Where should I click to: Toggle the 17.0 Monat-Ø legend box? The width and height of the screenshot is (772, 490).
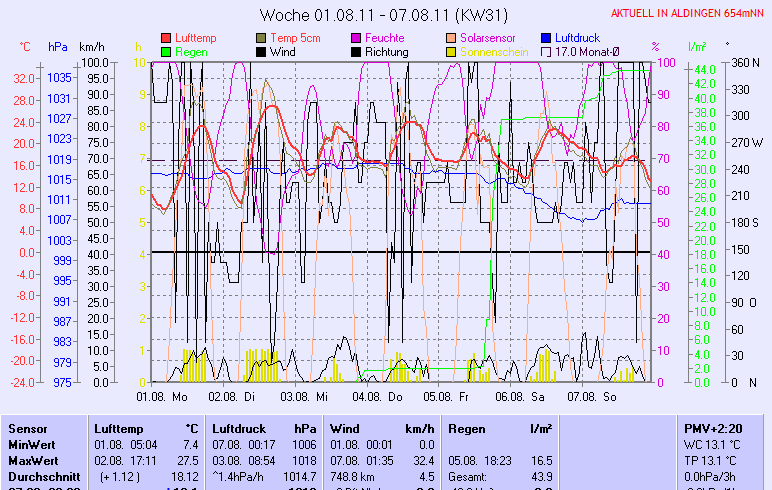click(547, 51)
